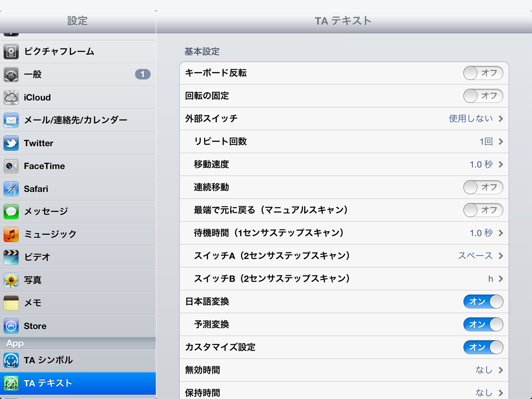Open スイッチA chevron next to スペース
This screenshot has width=532, height=399.
point(501,256)
